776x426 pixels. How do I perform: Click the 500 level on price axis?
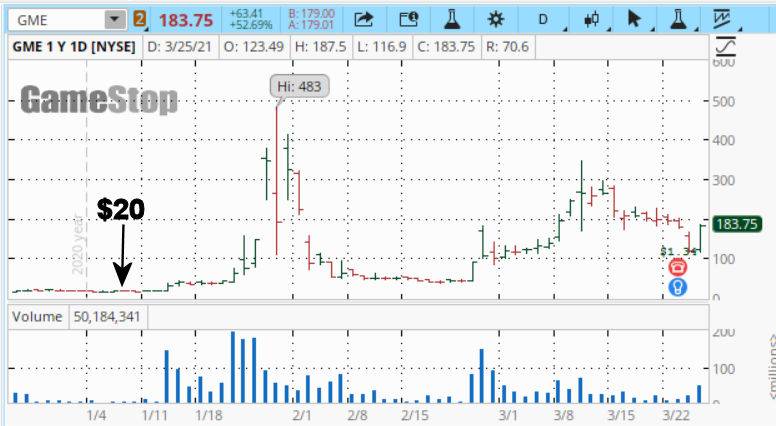(724, 101)
